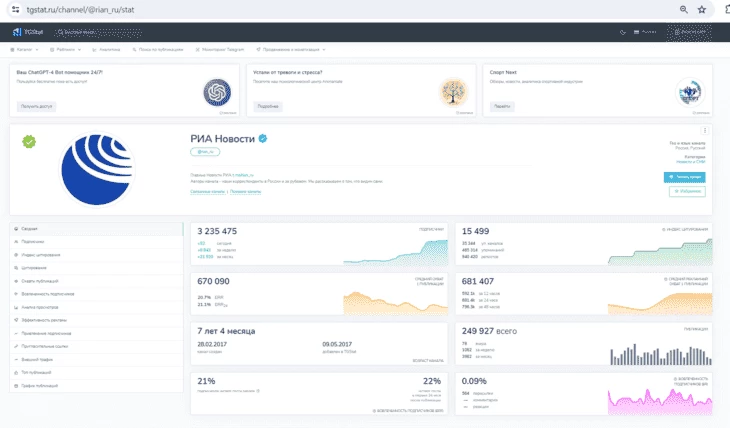Click the Получить доступ button in ChatGPT ad
The width and height of the screenshot is (730, 428).
coord(36,106)
